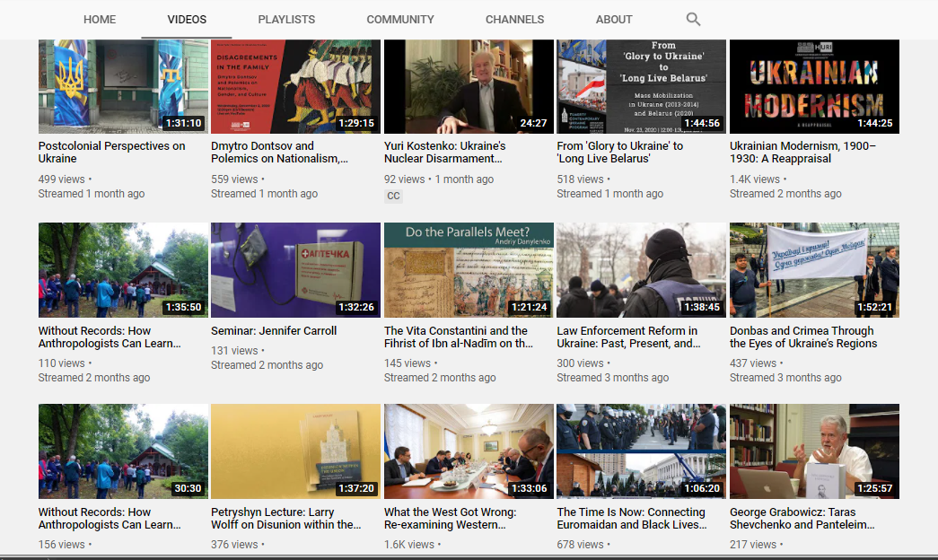Click title Postcolonial Perspectives on Ukraine
This screenshot has height=560, width=938.
click(112, 152)
